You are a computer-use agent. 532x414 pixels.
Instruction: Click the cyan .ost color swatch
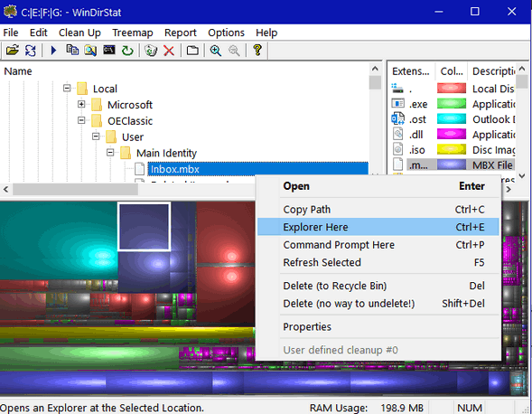452,119
